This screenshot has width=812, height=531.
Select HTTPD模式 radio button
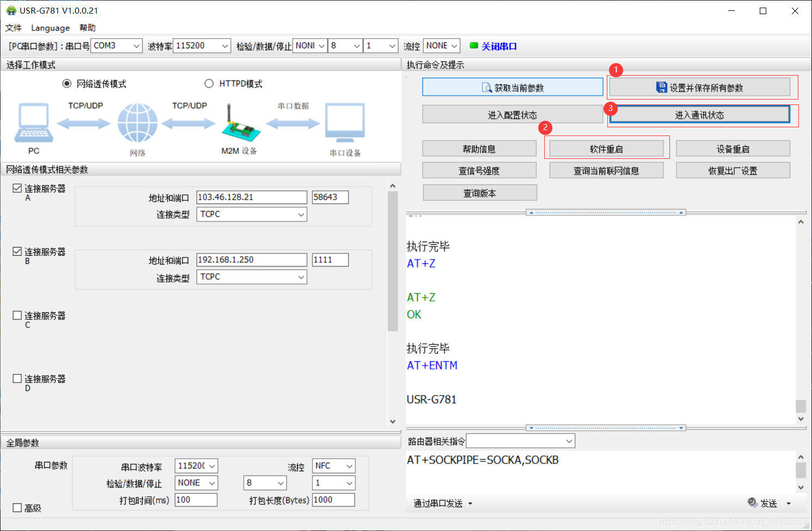point(209,83)
